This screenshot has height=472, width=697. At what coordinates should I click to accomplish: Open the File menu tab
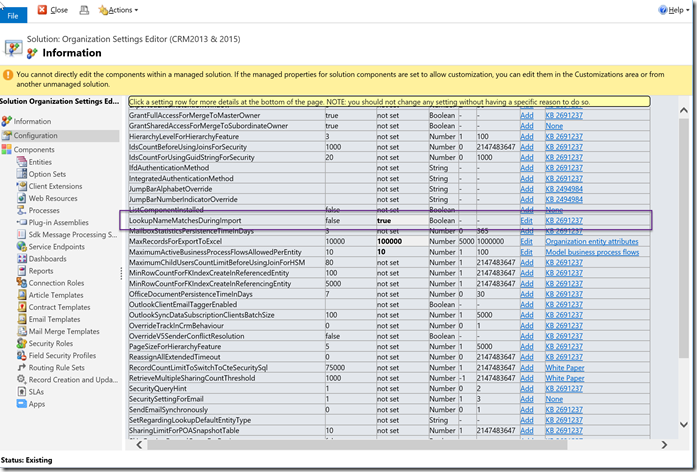coord(13,16)
